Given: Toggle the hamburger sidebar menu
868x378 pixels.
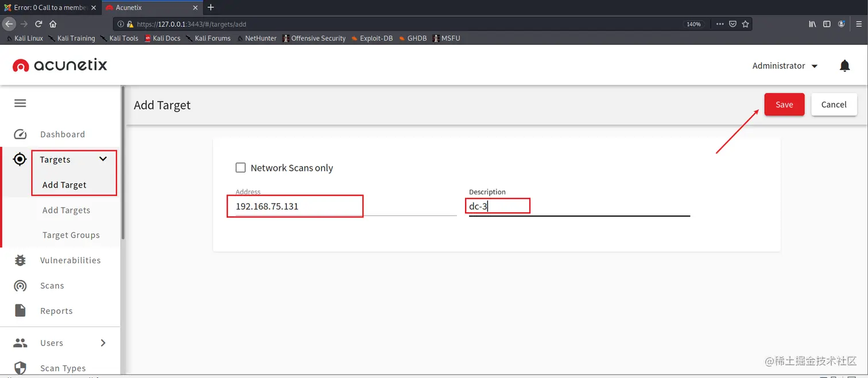Looking at the screenshot, I should (x=20, y=103).
